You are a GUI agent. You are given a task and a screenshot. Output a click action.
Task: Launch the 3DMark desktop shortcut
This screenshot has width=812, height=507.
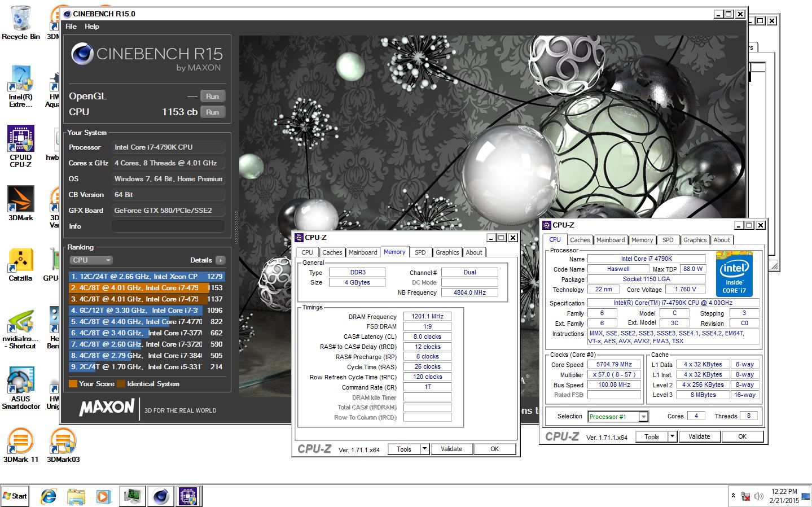[x=21, y=203]
